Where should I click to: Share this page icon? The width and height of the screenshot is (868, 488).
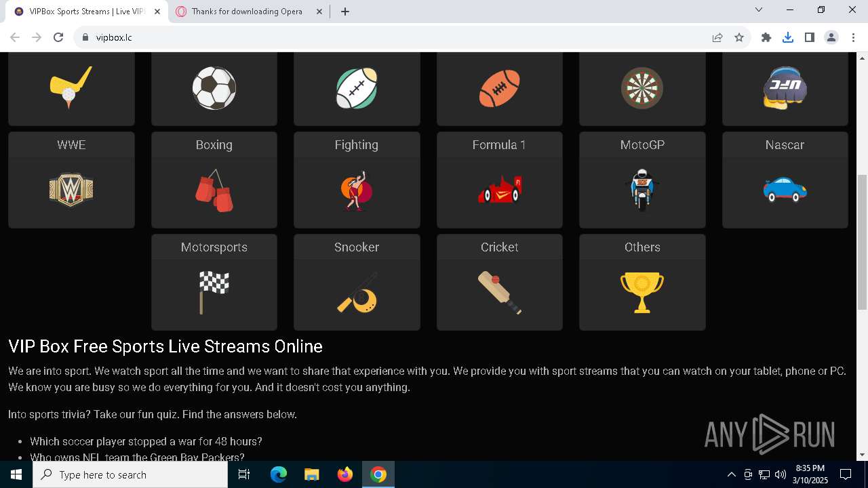click(717, 37)
